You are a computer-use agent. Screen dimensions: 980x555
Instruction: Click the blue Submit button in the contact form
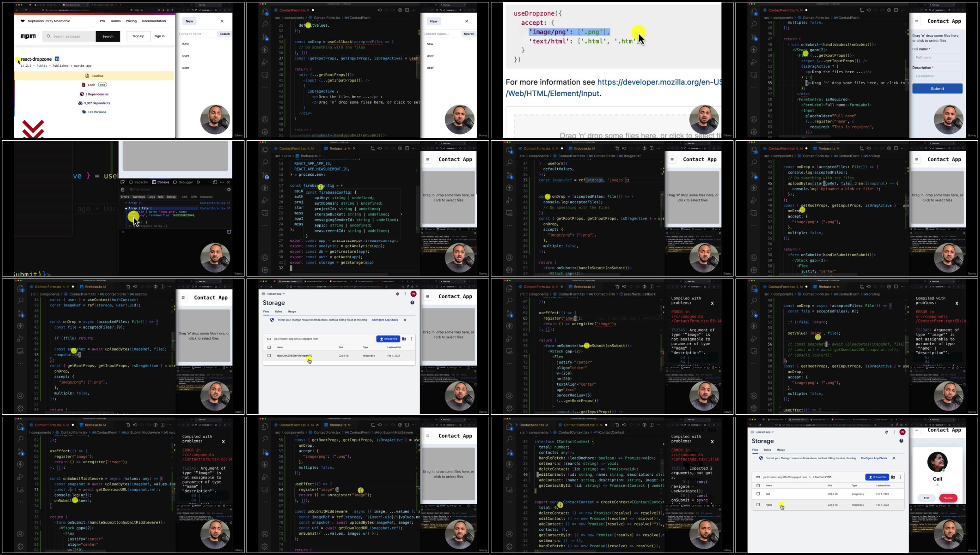pos(937,89)
